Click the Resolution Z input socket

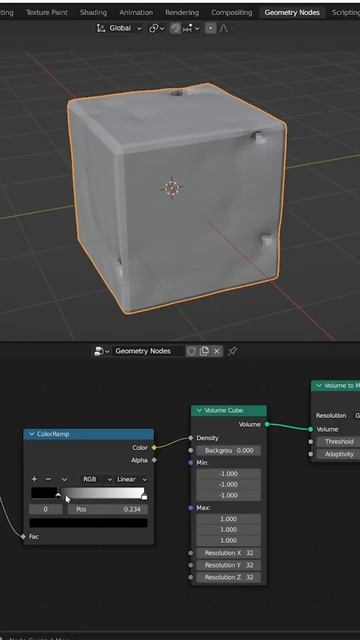(x=191, y=578)
